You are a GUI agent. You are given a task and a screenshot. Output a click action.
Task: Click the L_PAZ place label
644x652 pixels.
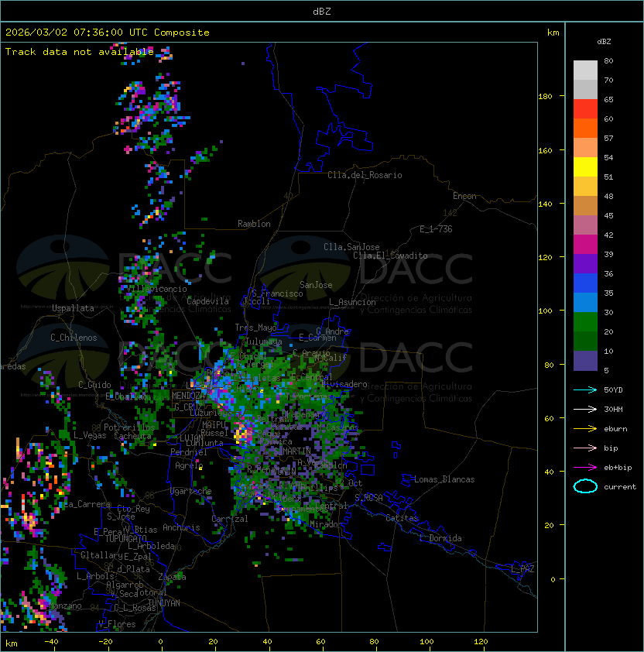(x=522, y=569)
